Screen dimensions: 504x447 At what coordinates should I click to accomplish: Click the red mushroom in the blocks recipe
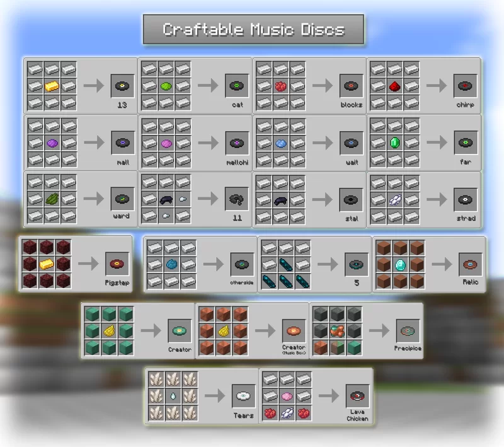(x=280, y=87)
